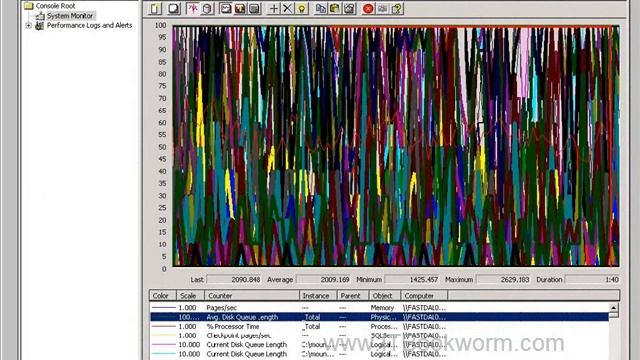Click the Checkpoint pages/sec yellow swatch

[x=163, y=336]
